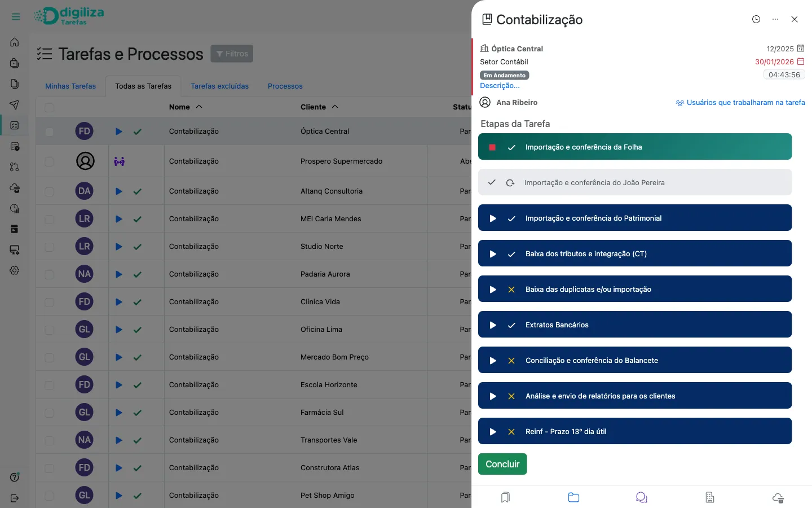Open the folder icon in the bottom bar
This screenshot has width=812, height=508.
[x=573, y=497]
